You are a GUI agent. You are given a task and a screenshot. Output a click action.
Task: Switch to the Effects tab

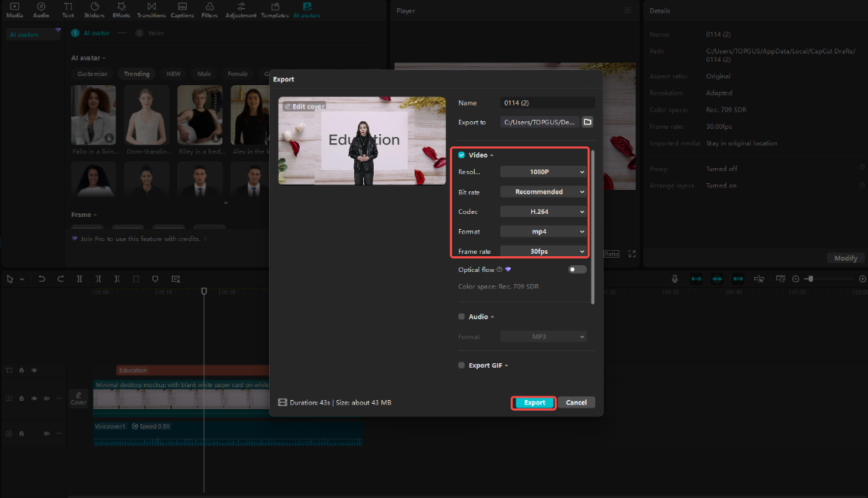pyautogui.click(x=121, y=9)
